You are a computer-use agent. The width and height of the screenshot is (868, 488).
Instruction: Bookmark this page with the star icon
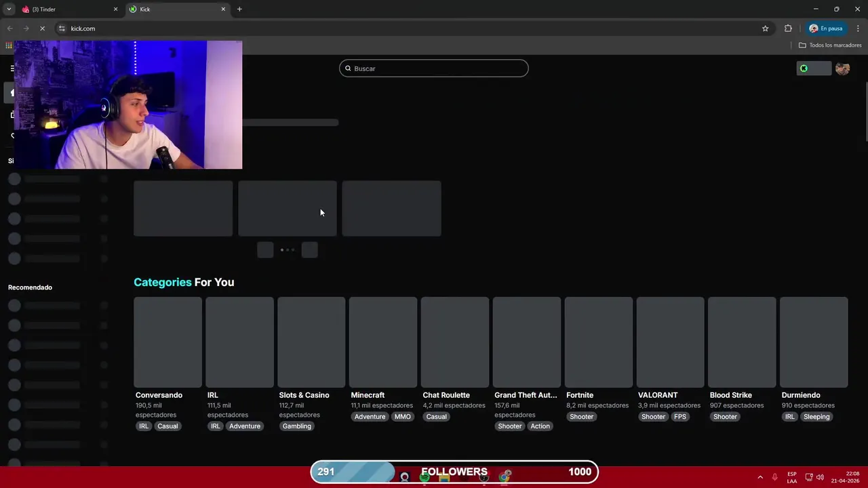765,28
